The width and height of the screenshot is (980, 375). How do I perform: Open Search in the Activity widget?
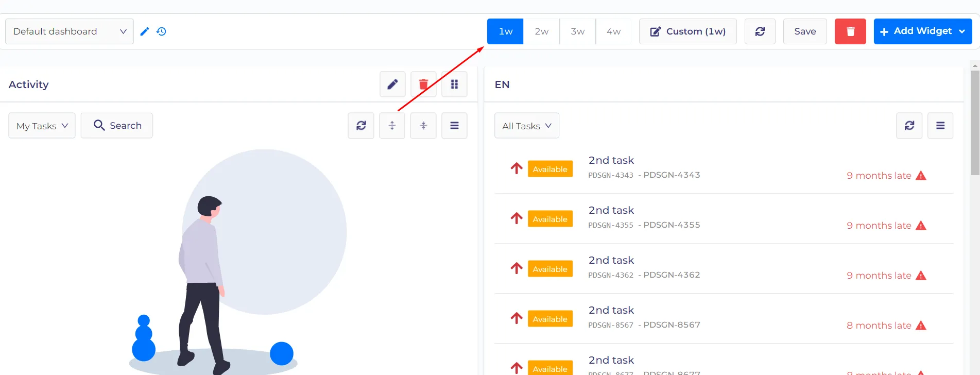pos(117,126)
